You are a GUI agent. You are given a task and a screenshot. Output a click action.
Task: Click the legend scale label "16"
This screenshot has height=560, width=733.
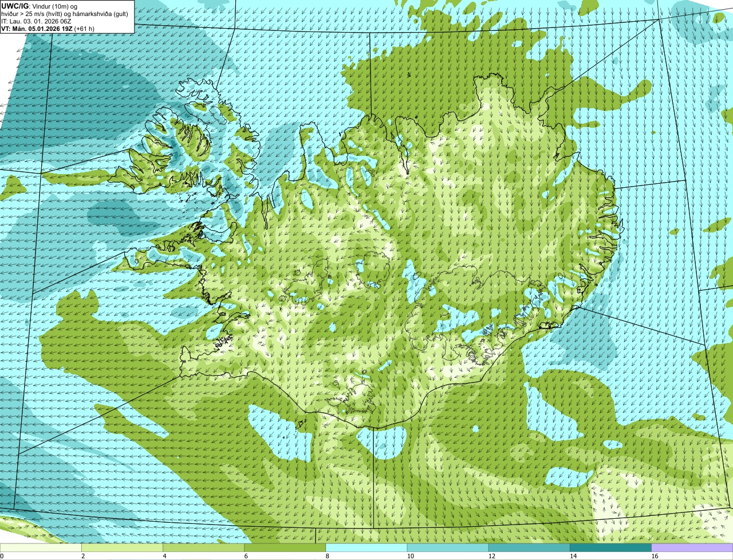click(655, 556)
